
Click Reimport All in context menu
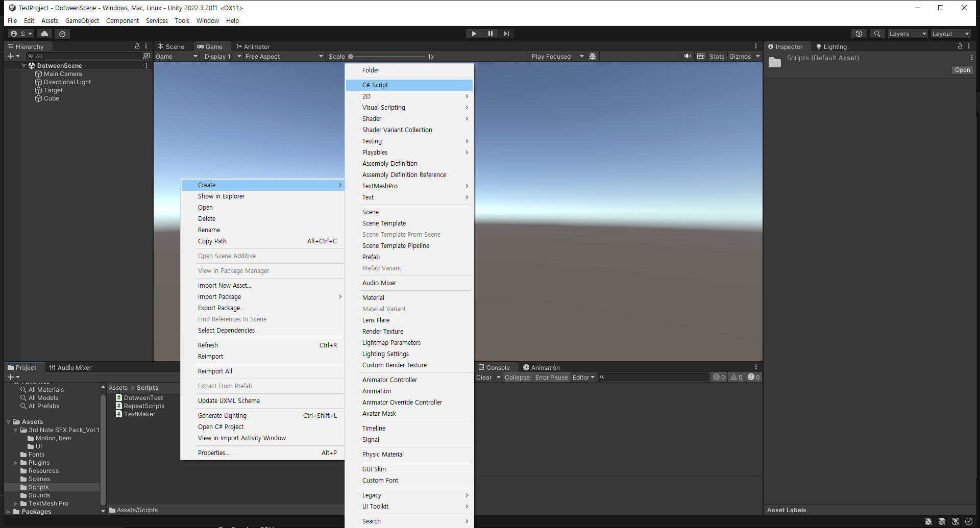(x=263, y=371)
